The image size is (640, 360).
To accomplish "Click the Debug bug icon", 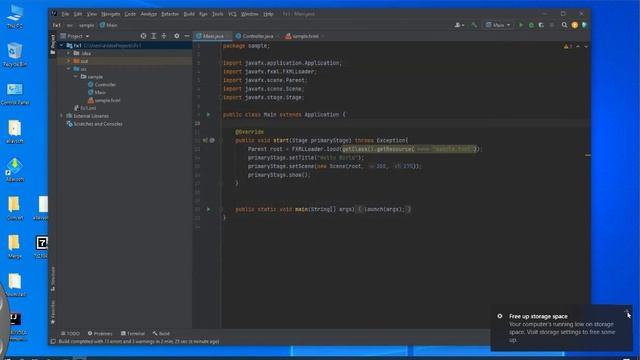I will coord(531,25).
